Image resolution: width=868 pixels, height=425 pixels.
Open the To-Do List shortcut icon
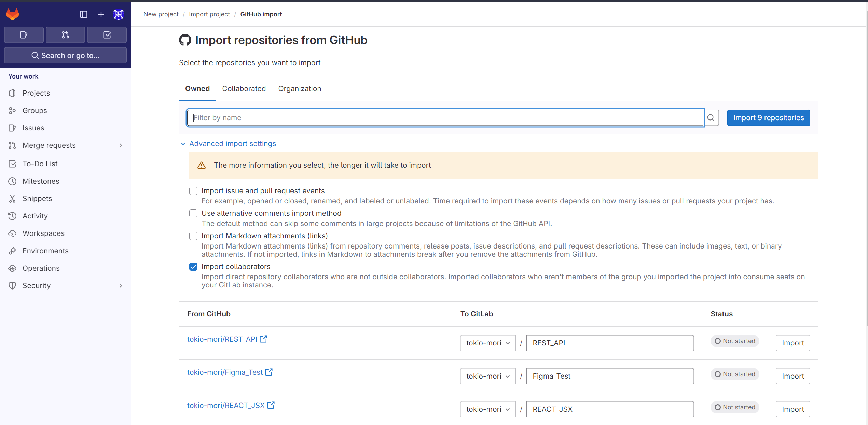point(107,34)
